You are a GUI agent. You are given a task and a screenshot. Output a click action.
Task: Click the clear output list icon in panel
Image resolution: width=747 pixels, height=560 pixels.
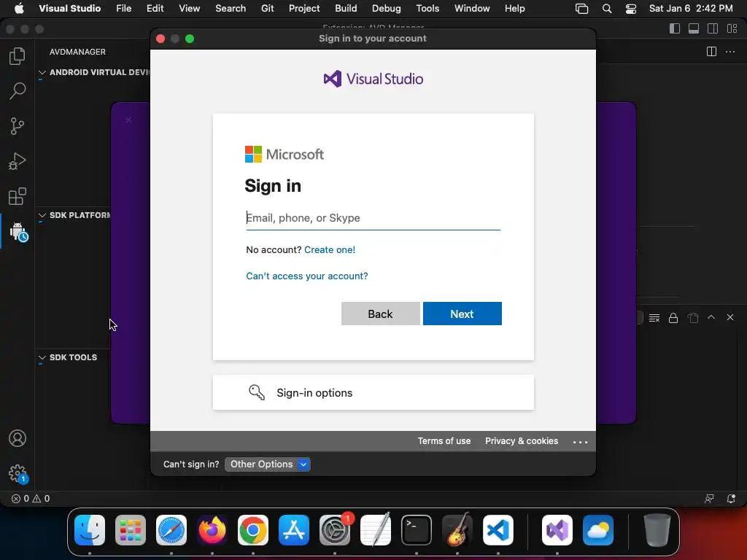(x=654, y=318)
